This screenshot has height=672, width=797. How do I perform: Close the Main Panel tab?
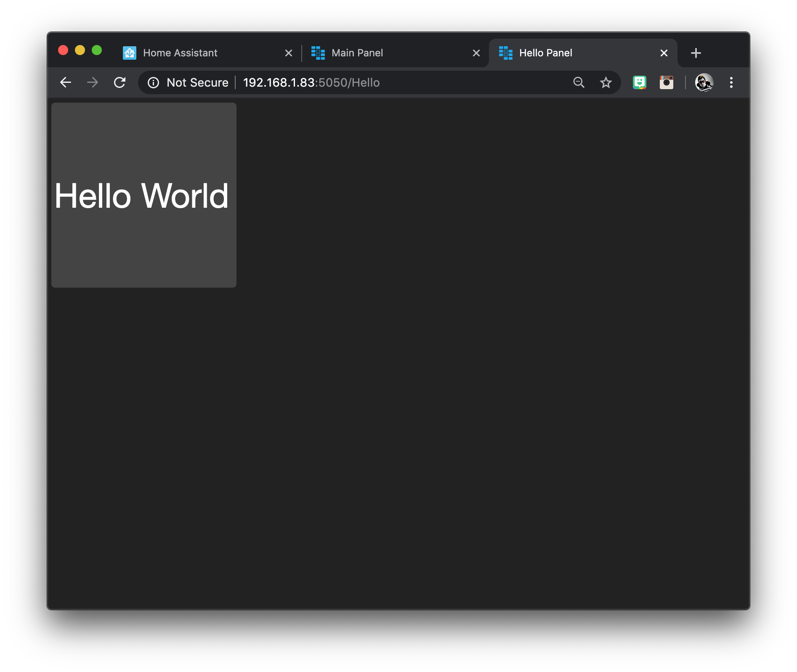point(476,53)
